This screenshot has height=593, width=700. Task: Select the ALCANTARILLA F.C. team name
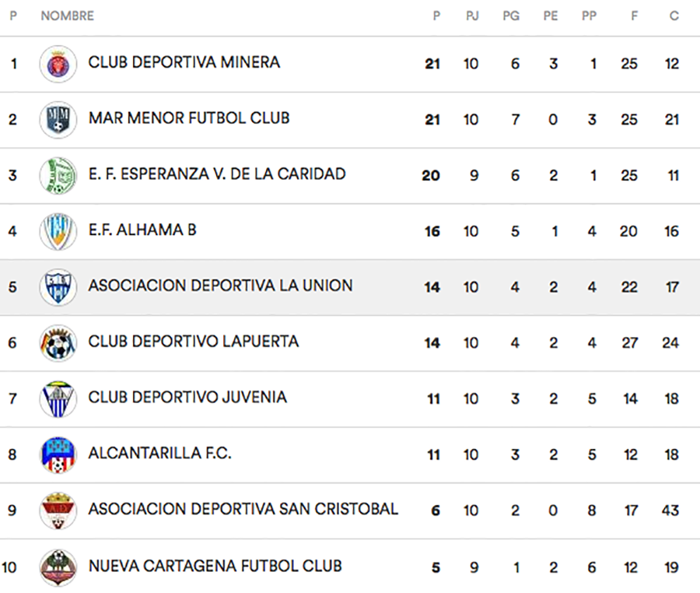[x=159, y=453]
